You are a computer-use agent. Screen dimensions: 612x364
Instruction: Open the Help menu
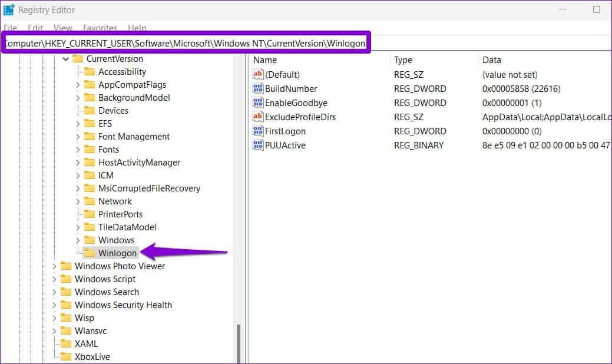point(137,28)
